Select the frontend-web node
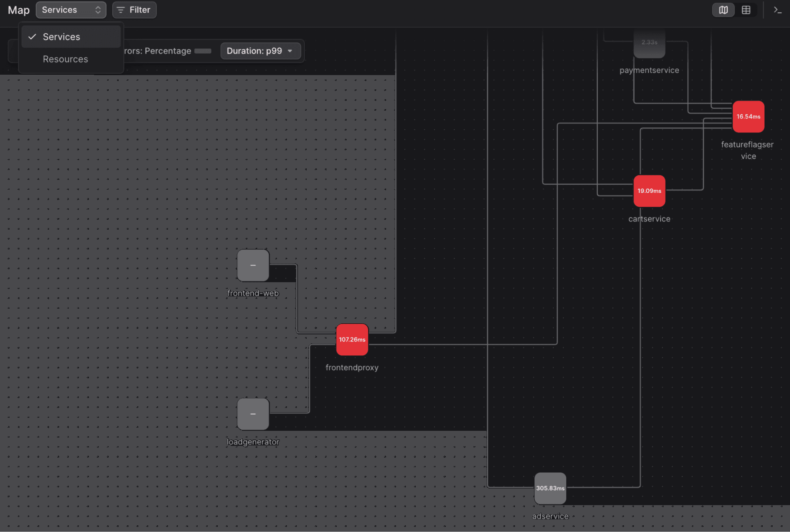 (x=253, y=265)
